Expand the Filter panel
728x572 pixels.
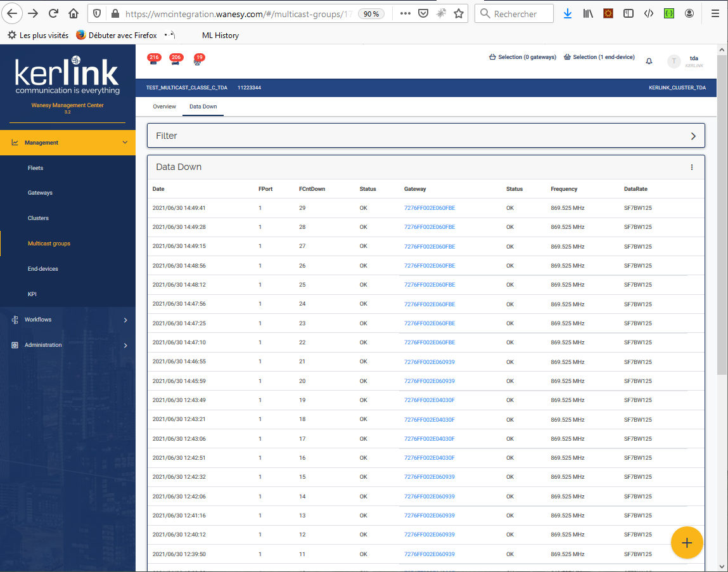click(x=693, y=136)
